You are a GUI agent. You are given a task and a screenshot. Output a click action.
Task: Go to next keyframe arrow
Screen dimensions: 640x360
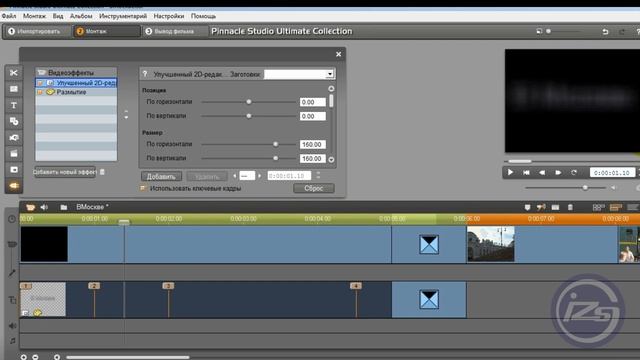tap(260, 176)
